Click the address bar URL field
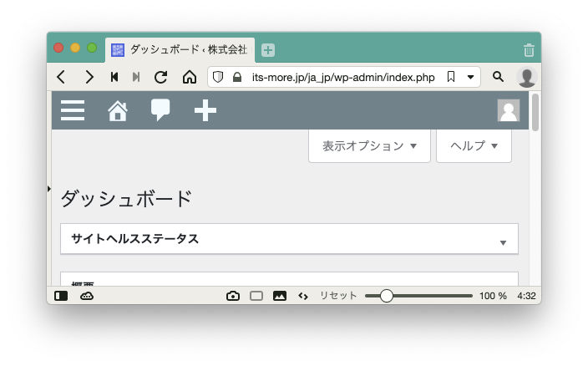 tap(342, 77)
